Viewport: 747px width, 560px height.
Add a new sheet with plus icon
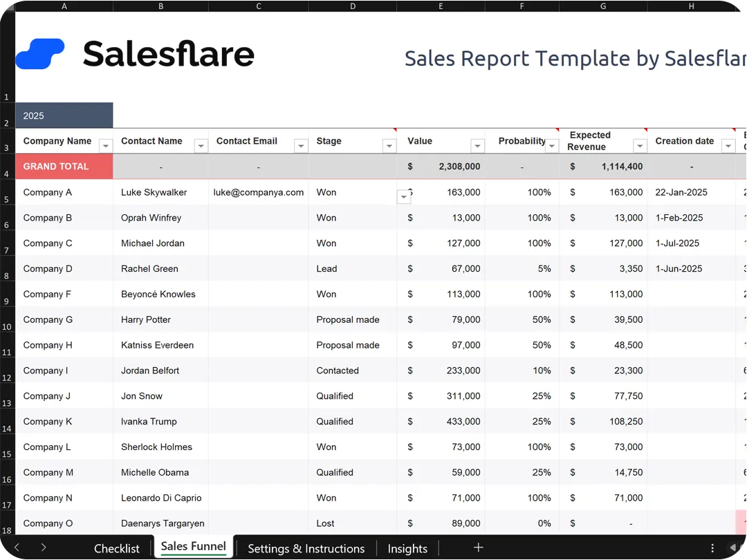(479, 548)
